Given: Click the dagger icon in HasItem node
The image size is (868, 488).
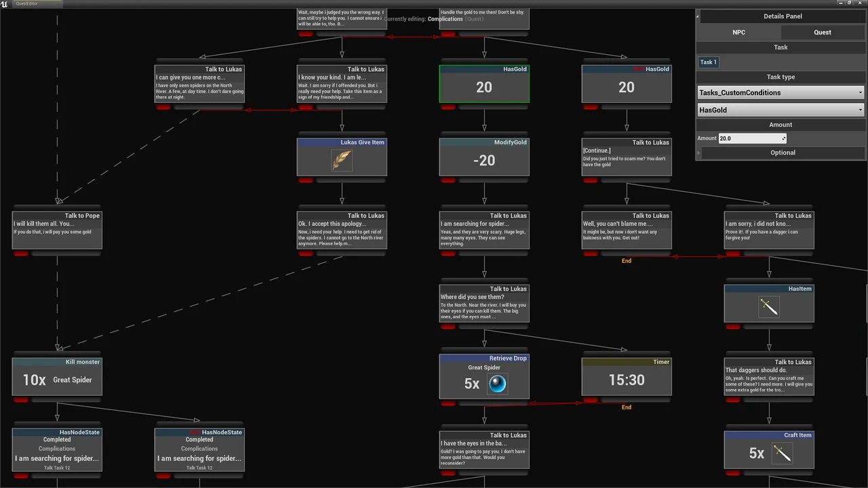Looking at the screenshot, I should (x=768, y=307).
